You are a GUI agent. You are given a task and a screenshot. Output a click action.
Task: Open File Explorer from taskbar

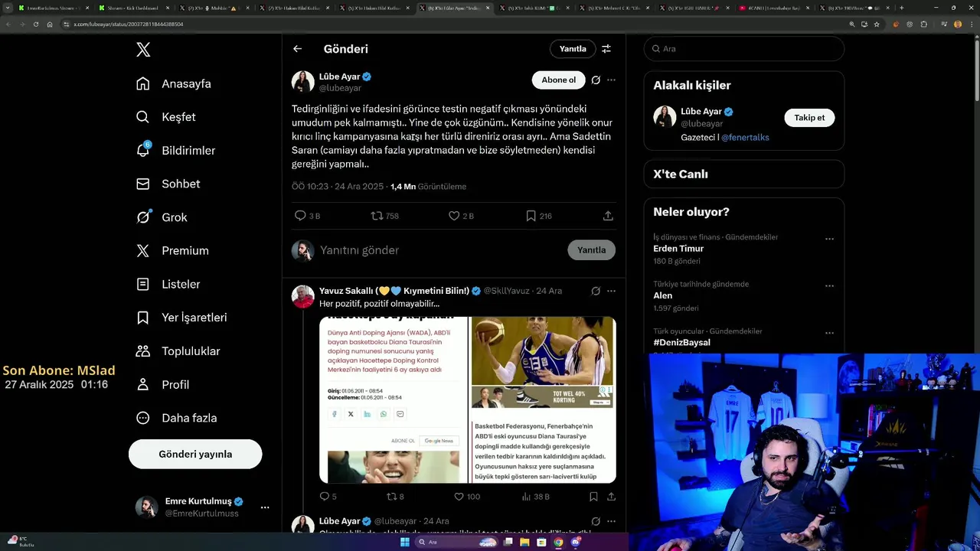point(524,542)
